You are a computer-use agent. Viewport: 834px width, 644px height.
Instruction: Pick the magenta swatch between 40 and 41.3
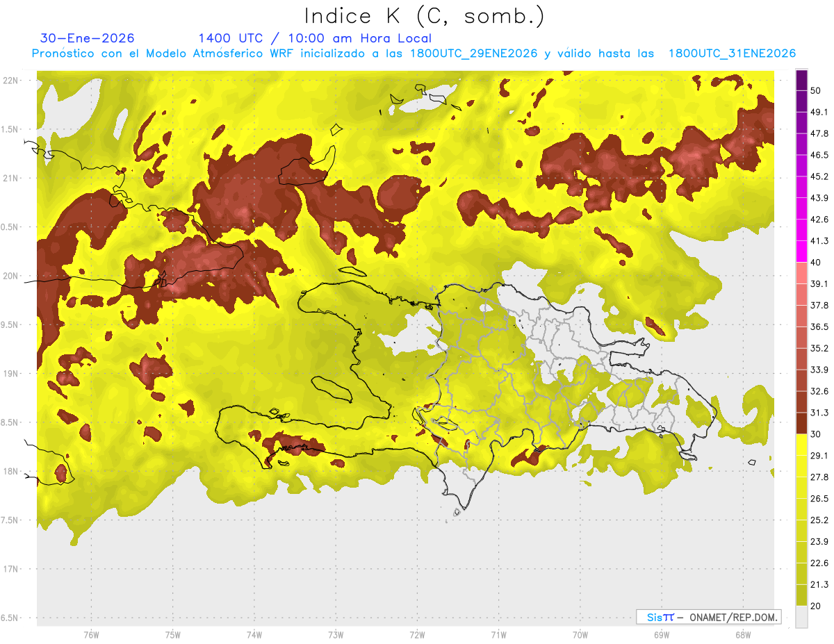801,251
